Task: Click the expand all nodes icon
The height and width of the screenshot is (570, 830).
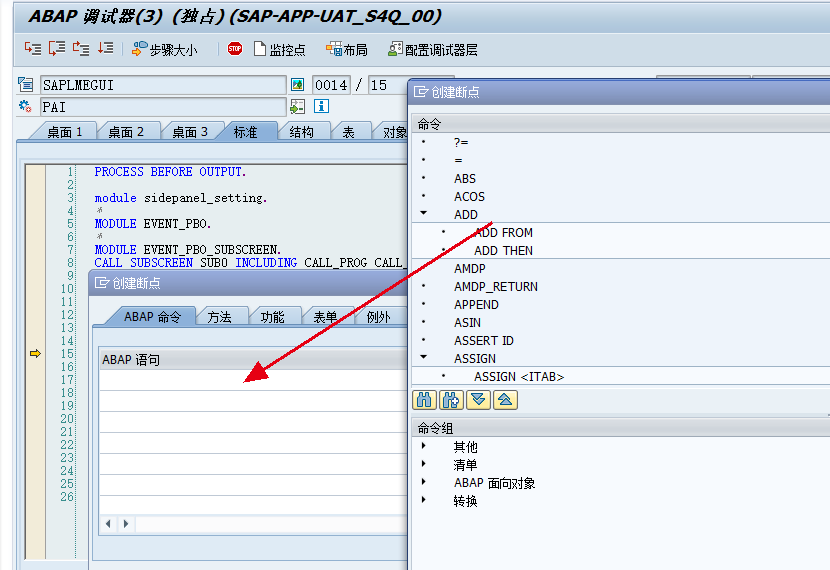Action: coord(478,400)
